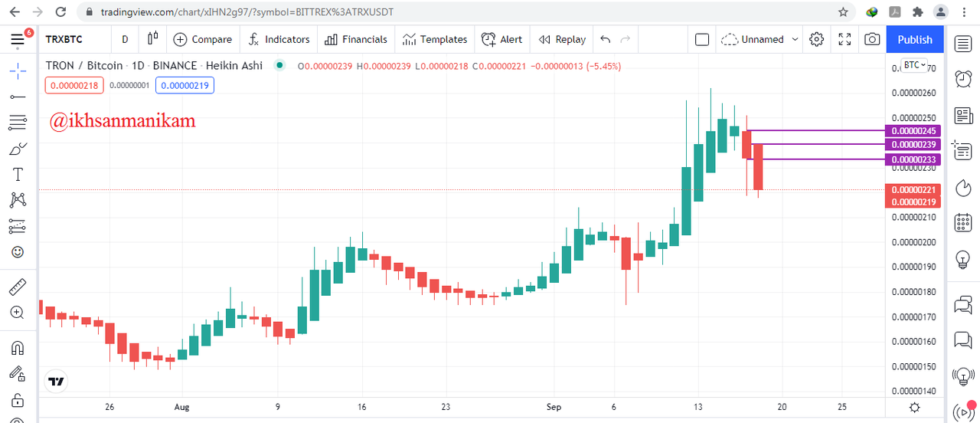Viewport: 980px width, 423px height.
Task: Open the private chat panel
Action: pos(962,339)
